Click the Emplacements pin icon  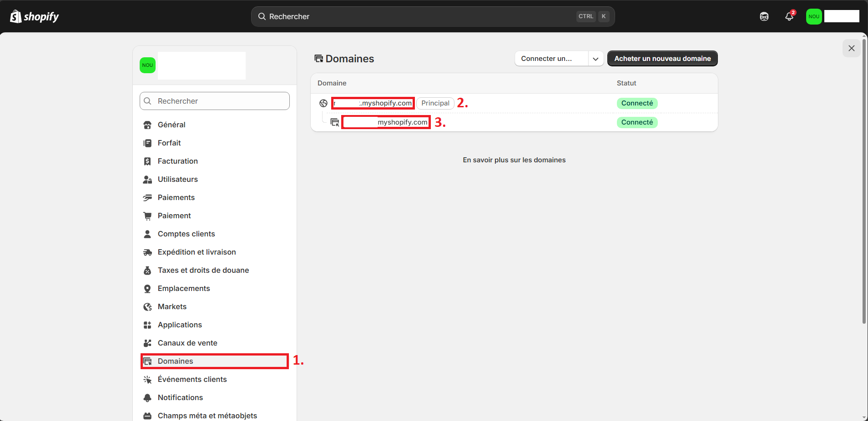[x=147, y=289]
